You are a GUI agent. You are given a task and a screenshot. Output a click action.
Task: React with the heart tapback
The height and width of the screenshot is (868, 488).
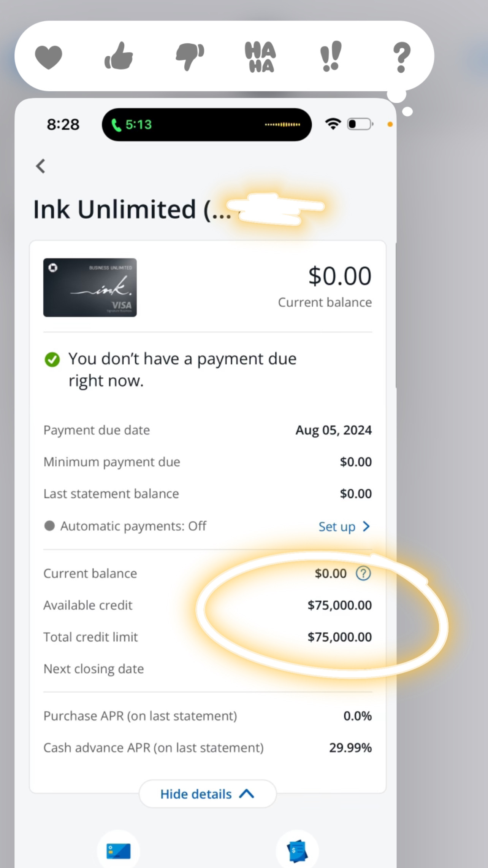pos(48,57)
